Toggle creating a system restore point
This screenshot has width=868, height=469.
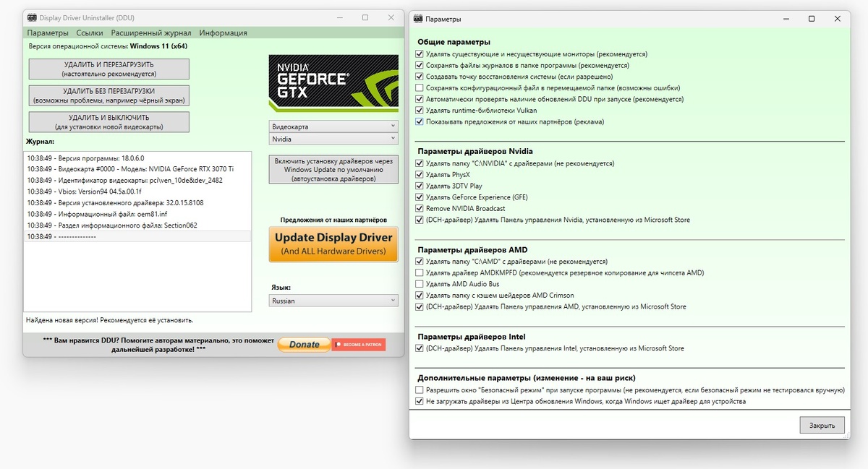point(420,77)
